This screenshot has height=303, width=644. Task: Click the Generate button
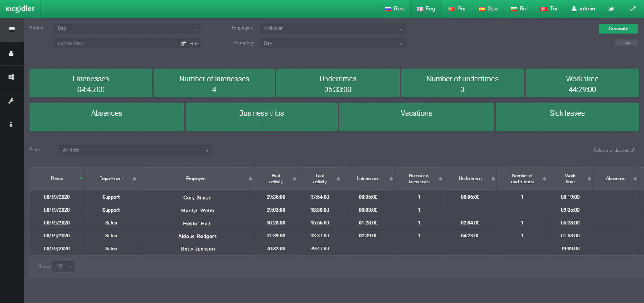pyautogui.click(x=618, y=29)
